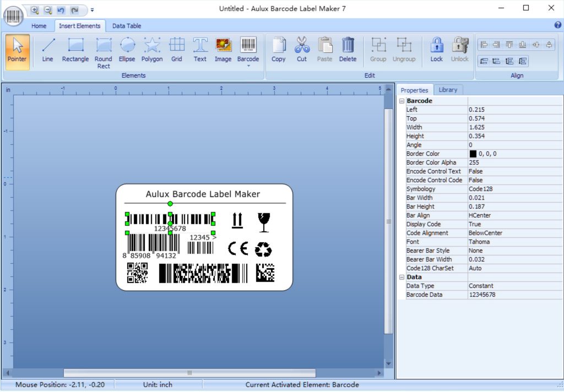Collapse the Data property group
564x392 pixels.
402,277
